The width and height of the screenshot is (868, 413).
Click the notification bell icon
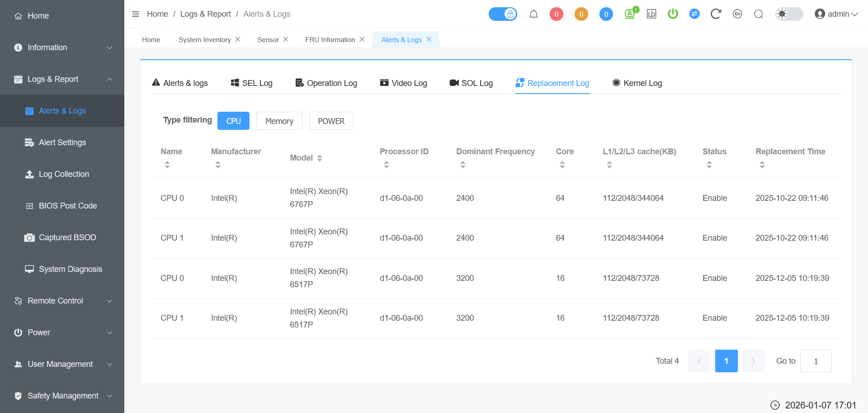click(533, 14)
